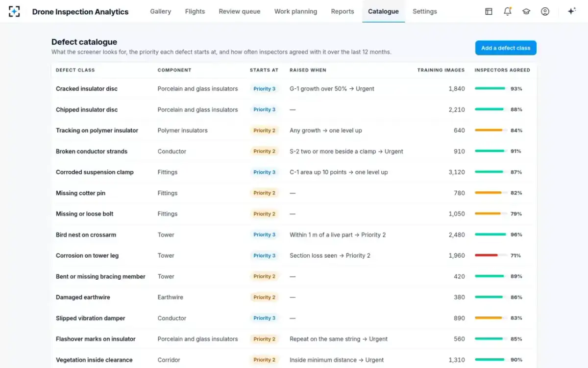Select Tracking on polymer insulator defect
Viewport: 588px width, 368px height.
click(97, 131)
